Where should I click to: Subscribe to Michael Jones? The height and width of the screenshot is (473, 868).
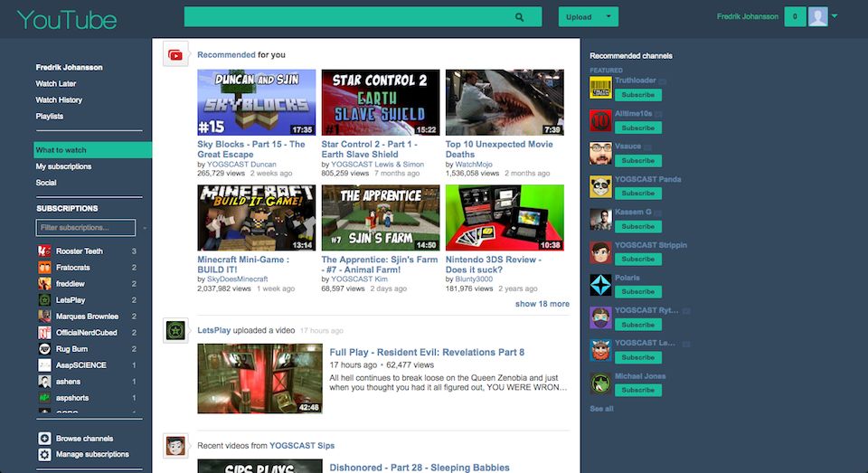pos(637,390)
